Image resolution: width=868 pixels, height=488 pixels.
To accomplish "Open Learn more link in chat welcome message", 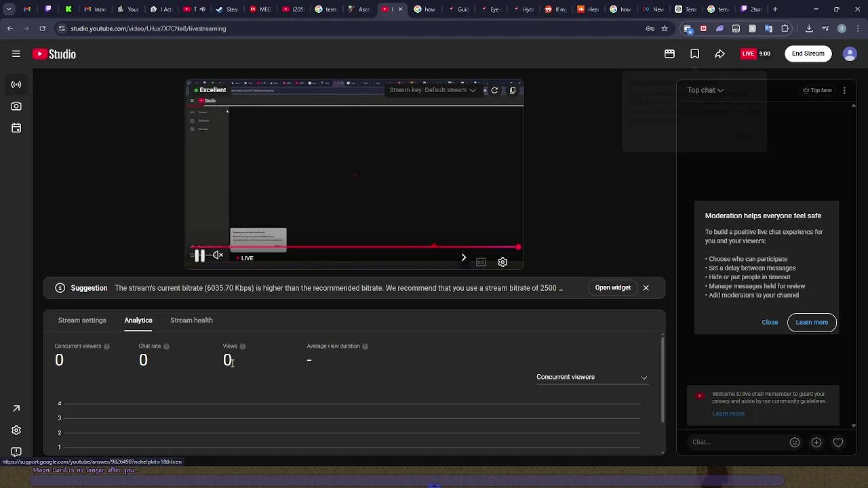I will click(x=728, y=413).
